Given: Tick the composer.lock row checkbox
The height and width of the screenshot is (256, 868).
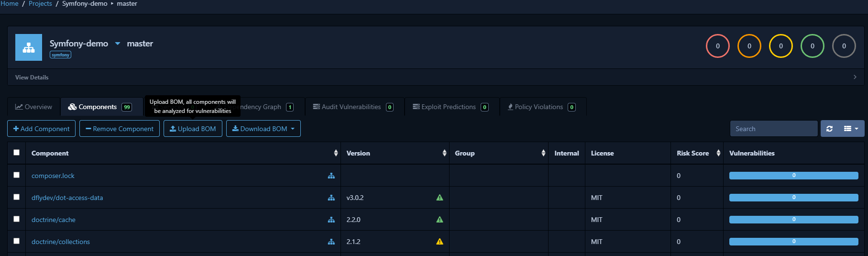Looking at the screenshot, I should (x=17, y=175).
